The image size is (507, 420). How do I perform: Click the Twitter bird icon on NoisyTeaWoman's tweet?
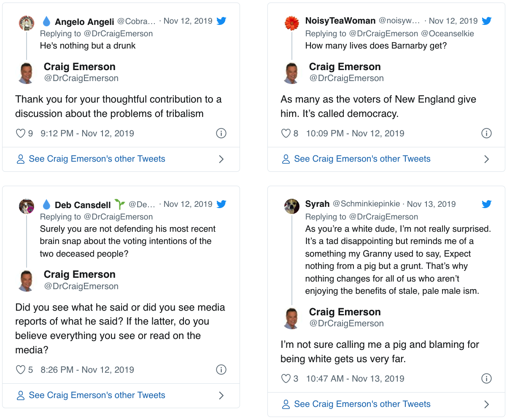click(x=486, y=21)
